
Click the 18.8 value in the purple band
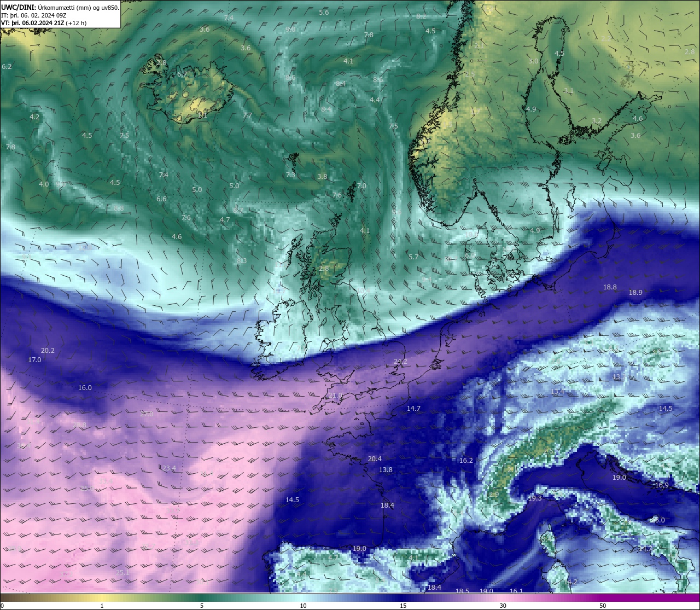click(x=610, y=287)
